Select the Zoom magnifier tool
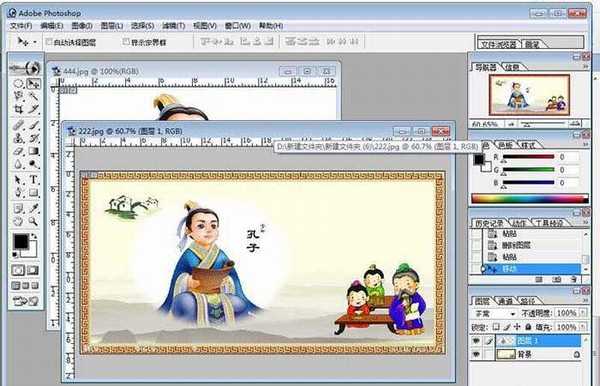This screenshot has height=386, width=600. point(34,222)
